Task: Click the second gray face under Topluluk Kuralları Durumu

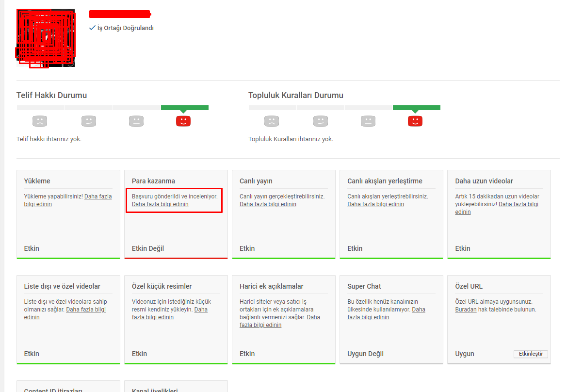Action: 321,121
